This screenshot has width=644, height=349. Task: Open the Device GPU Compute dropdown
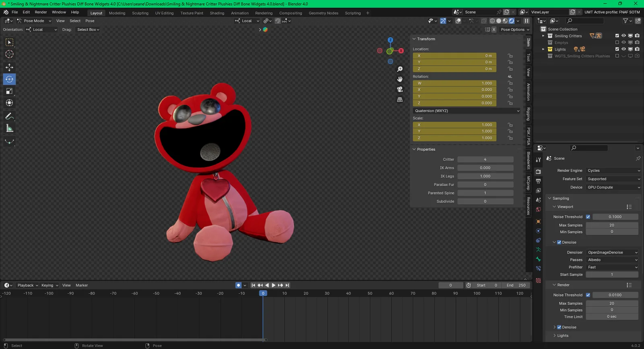[x=613, y=187]
